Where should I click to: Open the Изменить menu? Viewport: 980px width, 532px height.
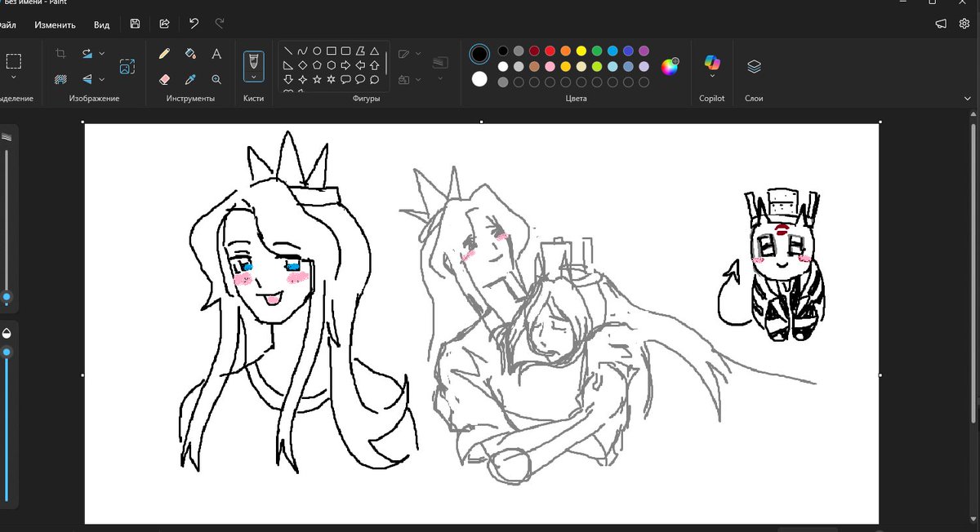(55, 24)
